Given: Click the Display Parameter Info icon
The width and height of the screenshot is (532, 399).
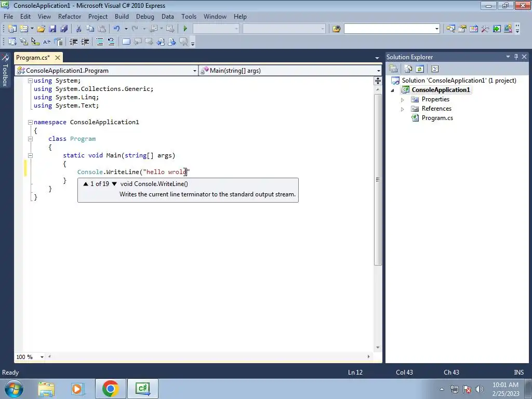Looking at the screenshot, I should click(24, 42).
